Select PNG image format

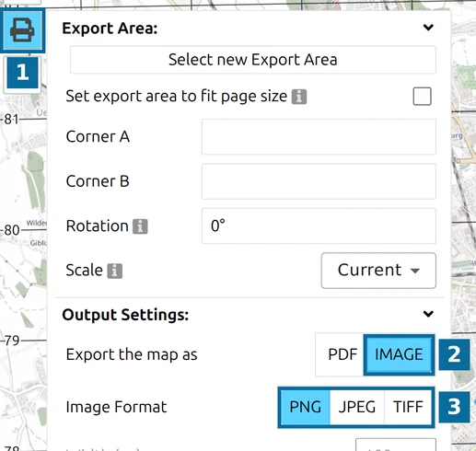click(305, 407)
